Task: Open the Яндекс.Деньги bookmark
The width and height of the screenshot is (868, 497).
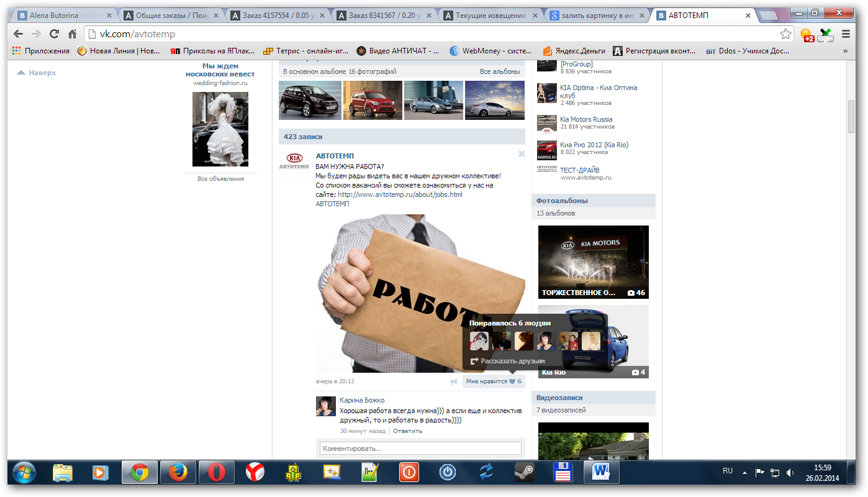Action: click(x=574, y=51)
